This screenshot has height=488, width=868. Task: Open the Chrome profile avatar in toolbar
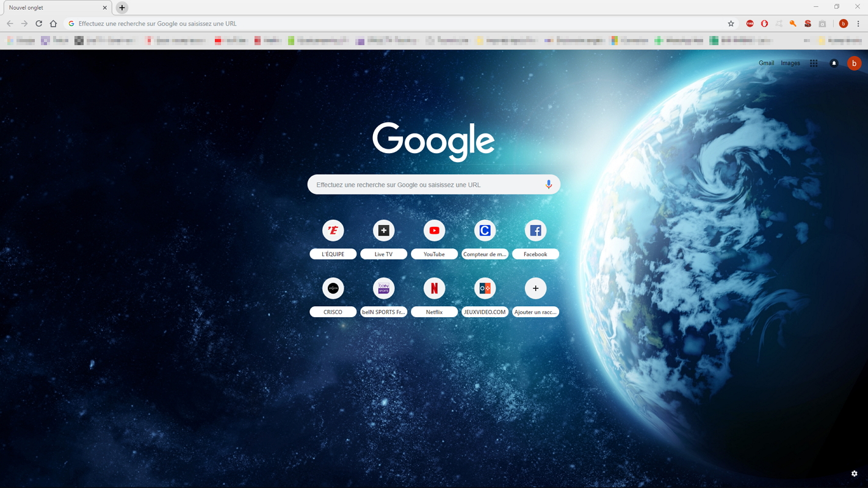pos(843,24)
